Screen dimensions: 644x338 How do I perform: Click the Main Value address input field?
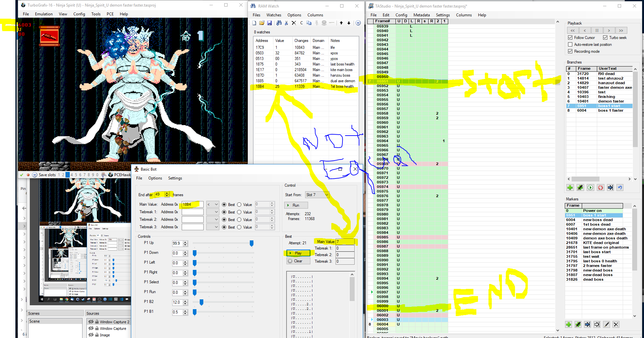(x=193, y=204)
